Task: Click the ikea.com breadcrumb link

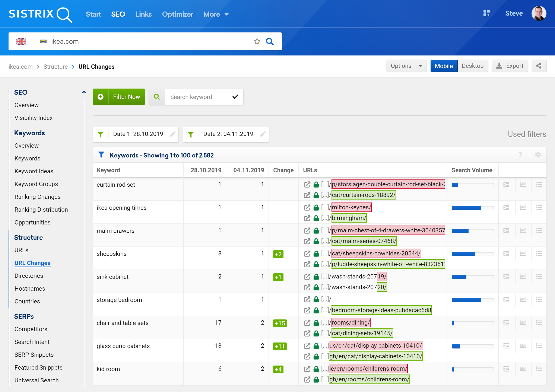Action: (20, 67)
